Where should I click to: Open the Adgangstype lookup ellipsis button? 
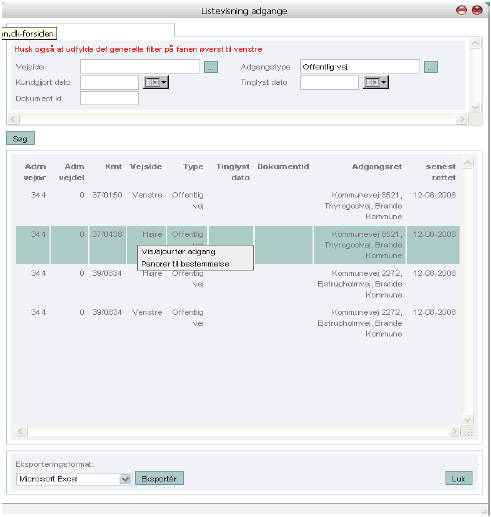(x=431, y=67)
